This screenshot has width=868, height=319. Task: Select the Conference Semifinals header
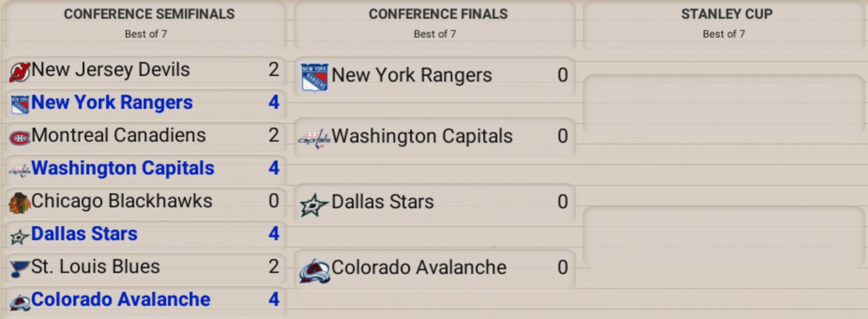[x=149, y=15]
